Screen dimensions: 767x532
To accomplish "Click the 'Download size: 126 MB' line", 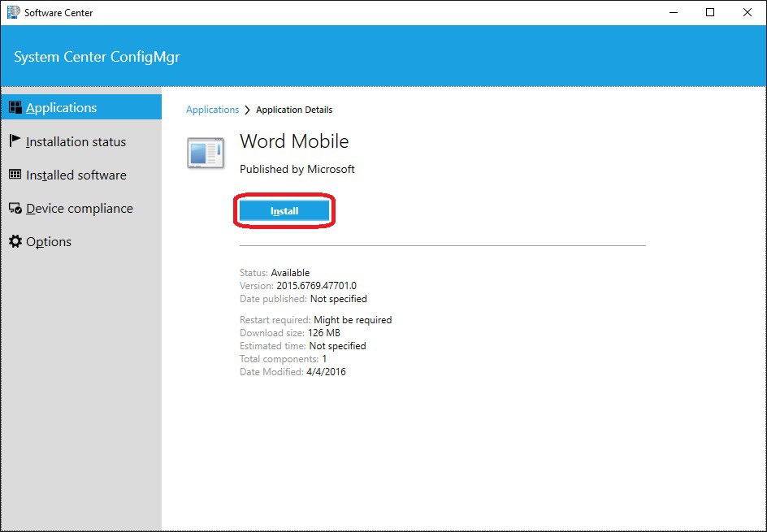I will (x=289, y=333).
